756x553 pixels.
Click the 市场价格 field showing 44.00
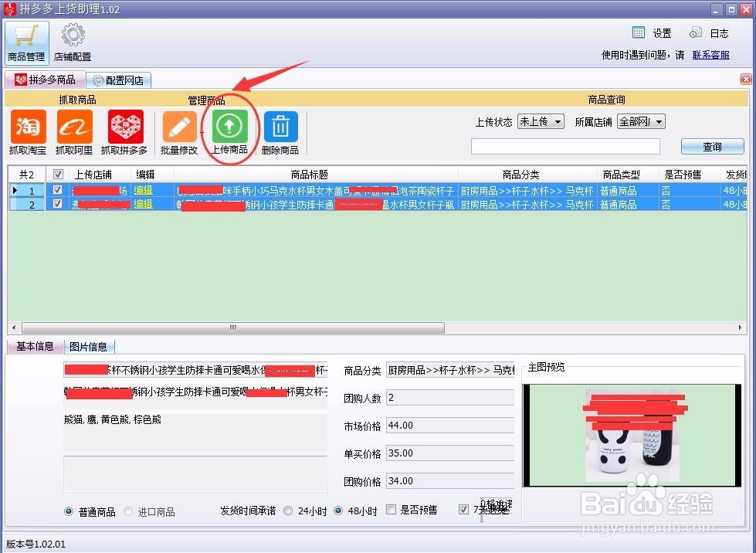pyautogui.click(x=450, y=426)
